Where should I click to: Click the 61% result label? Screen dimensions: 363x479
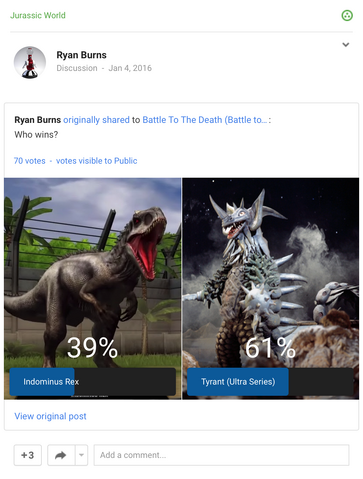tap(270, 348)
